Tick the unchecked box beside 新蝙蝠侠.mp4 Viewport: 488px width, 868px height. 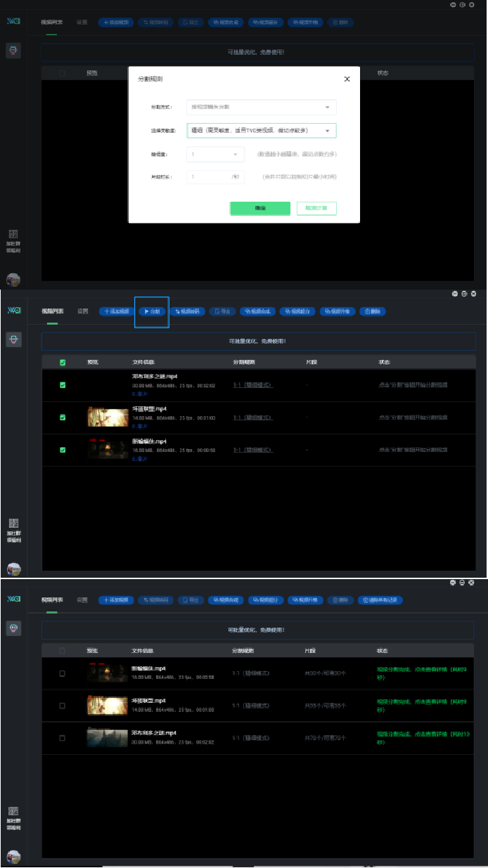tap(62, 673)
